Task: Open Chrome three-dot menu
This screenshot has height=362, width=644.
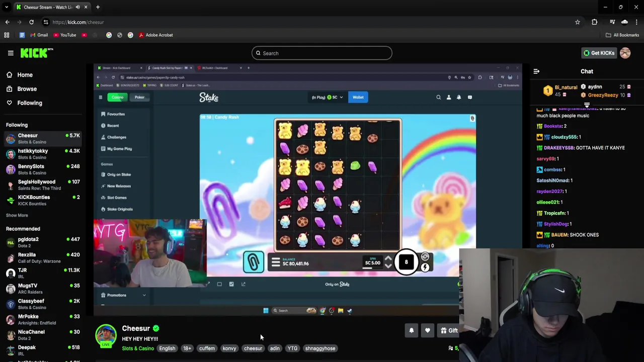Action: (x=637, y=22)
